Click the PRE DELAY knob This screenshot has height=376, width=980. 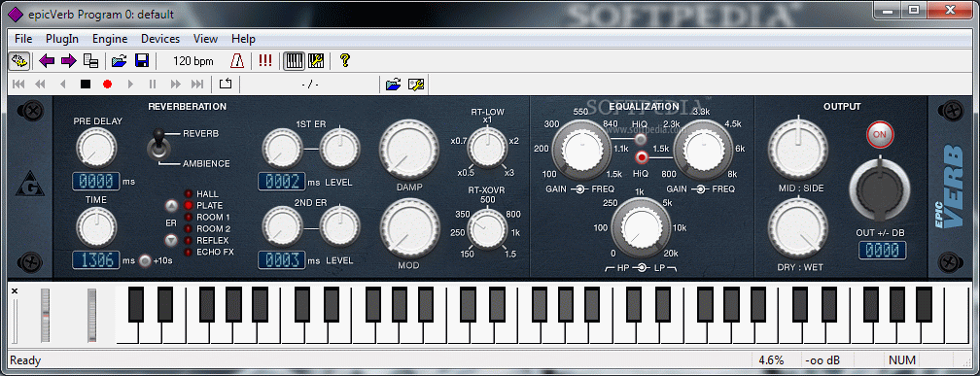pyautogui.click(x=96, y=148)
